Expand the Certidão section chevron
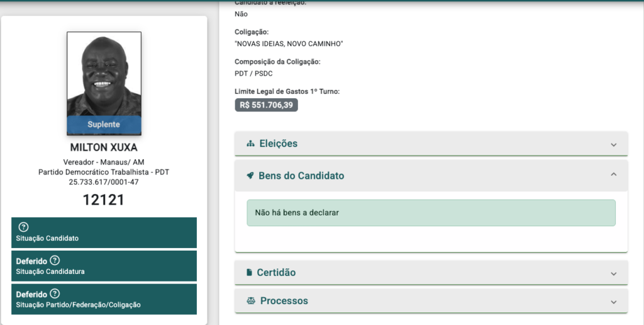 point(614,273)
